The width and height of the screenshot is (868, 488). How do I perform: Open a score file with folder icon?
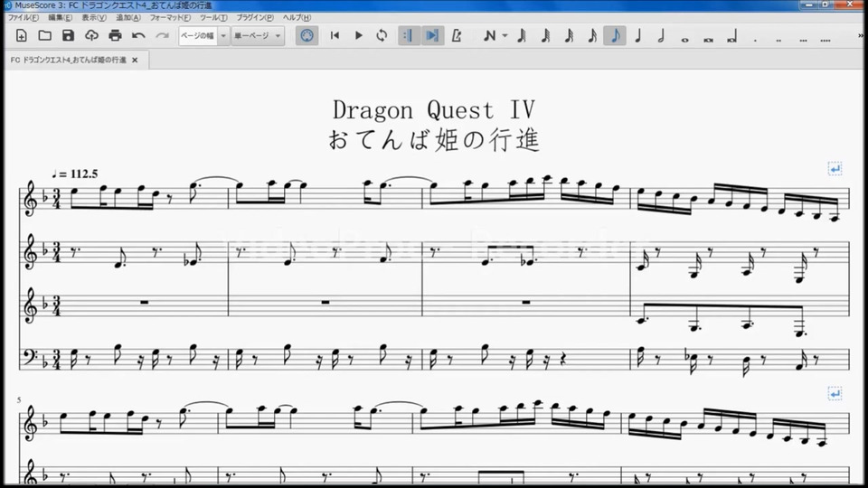coord(45,36)
